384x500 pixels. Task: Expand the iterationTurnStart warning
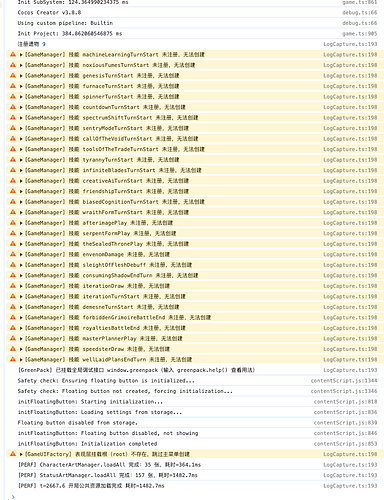click(x=21, y=296)
